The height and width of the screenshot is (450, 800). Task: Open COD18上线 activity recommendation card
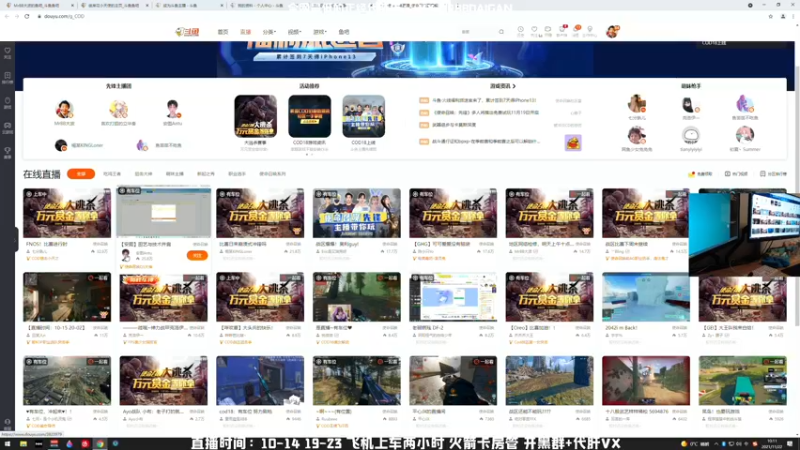point(363,116)
